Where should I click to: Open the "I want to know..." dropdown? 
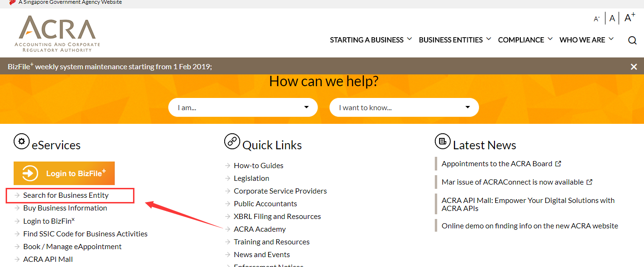[404, 107]
